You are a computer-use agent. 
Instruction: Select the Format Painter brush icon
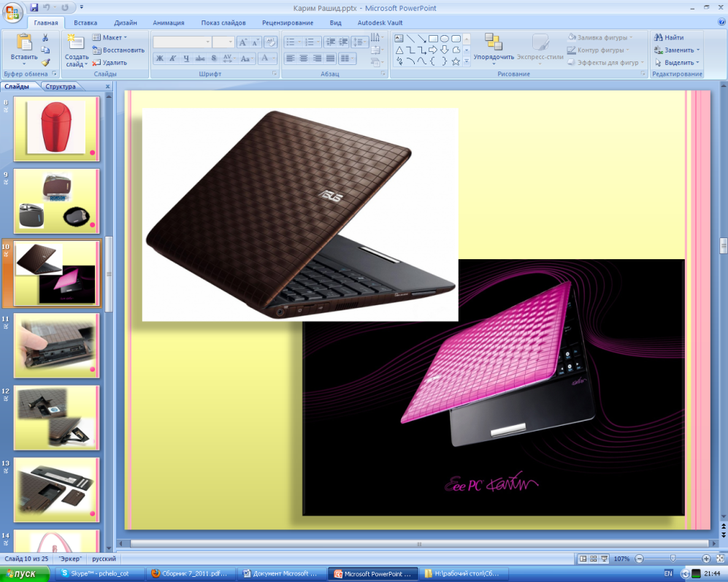point(45,62)
